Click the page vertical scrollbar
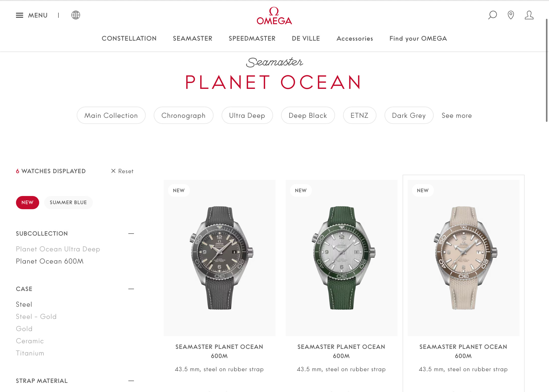 pos(547,71)
